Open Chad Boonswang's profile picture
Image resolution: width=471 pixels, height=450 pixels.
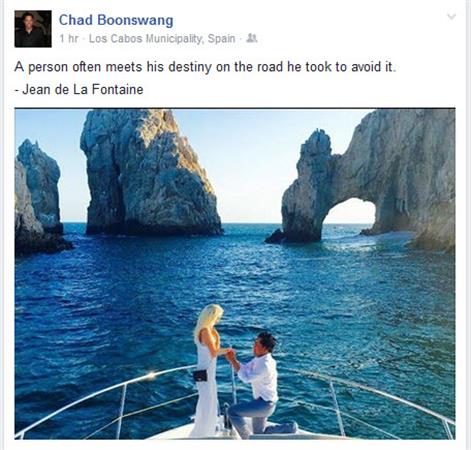point(33,29)
